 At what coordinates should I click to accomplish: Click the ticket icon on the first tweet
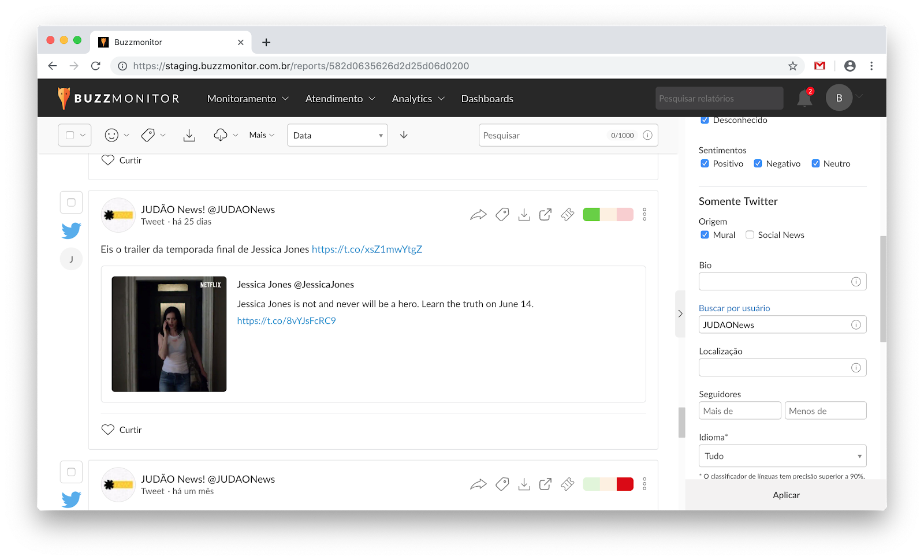tap(568, 215)
